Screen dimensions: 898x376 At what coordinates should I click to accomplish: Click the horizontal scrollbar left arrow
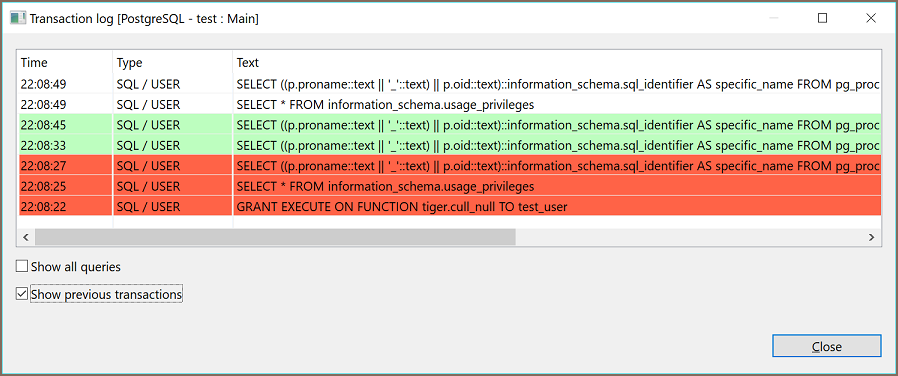point(26,236)
